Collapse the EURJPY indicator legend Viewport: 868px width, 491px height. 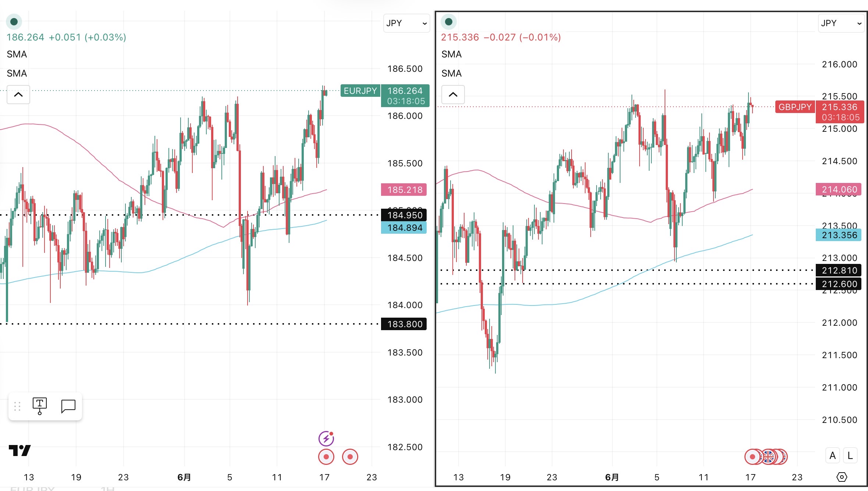click(x=18, y=95)
